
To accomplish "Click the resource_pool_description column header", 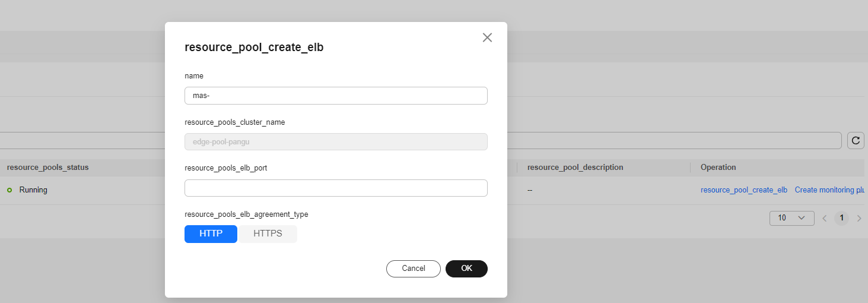I will [575, 168].
